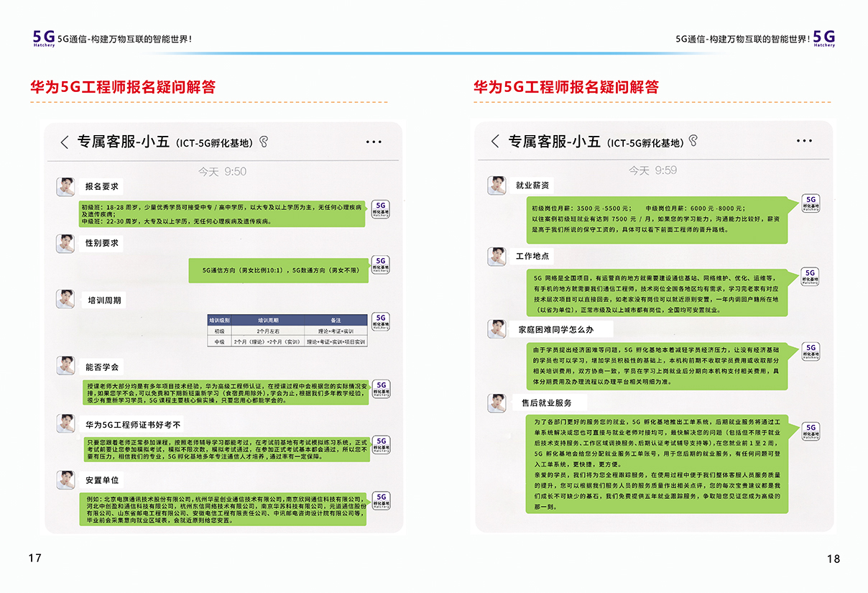This screenshot has width=868, height=593.
Task: Click the 5G badge beside the 由于学员提出经济困难 reply
Action: coord(811,351)
